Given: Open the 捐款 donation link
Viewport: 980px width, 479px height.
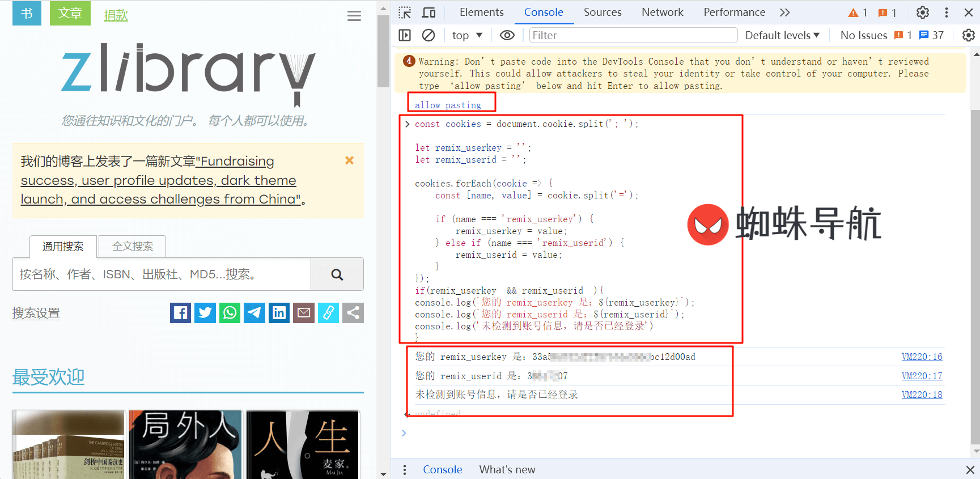Looking at the screenshot, I should (x=116, y=16).
